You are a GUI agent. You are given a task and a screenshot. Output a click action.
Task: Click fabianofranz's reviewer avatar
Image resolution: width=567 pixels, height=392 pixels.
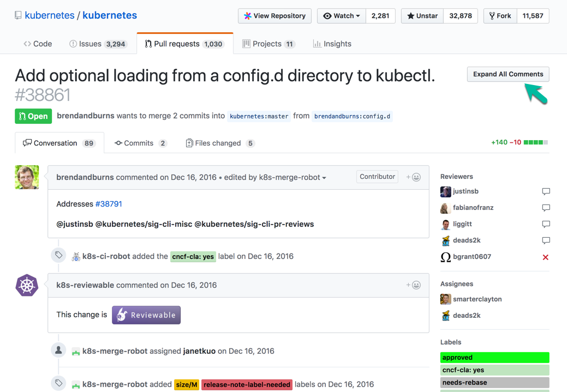click(445, 208)
